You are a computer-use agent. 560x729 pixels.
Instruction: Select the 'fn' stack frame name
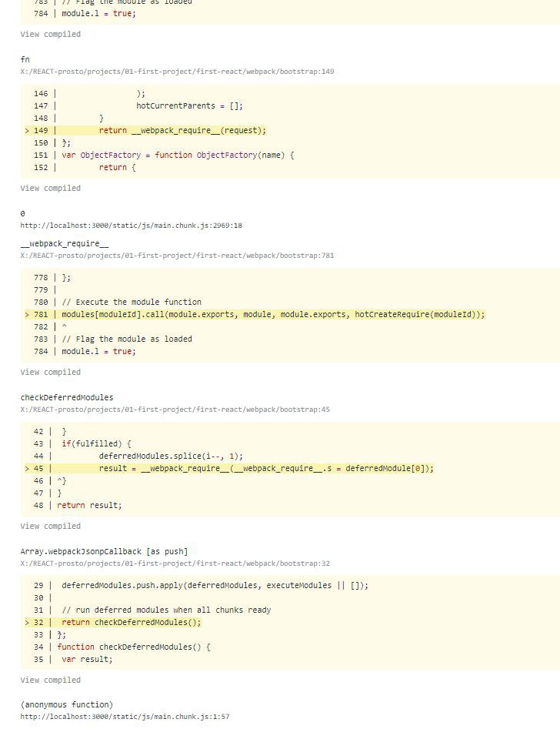tap(25, 59)
